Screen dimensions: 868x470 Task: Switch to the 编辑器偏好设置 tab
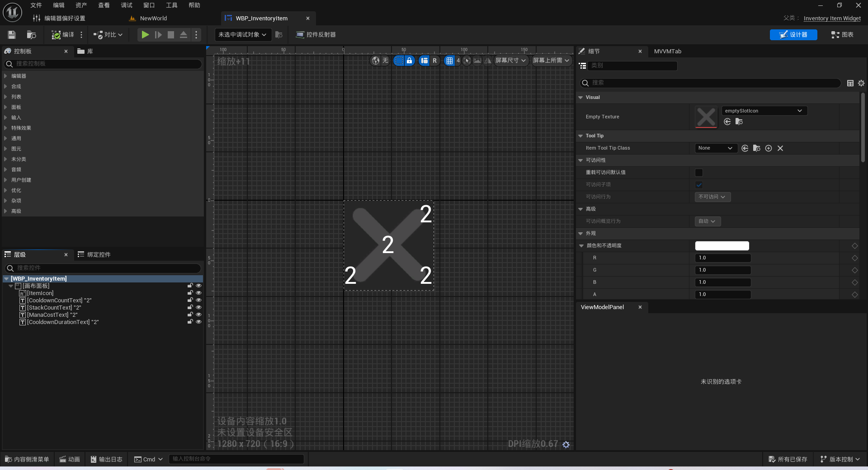(65, 19)
